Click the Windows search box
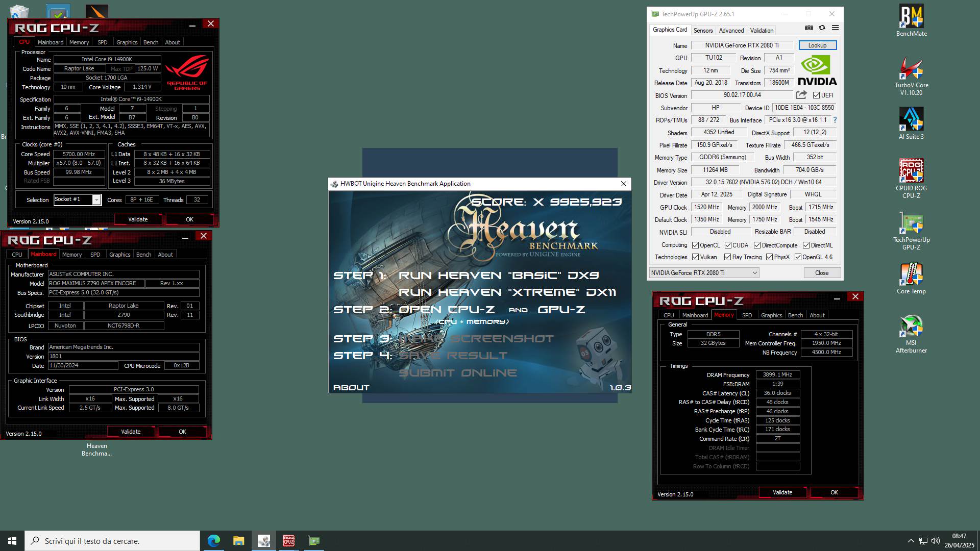The height and width of the screenshot is (551, 980). point(112,541)
